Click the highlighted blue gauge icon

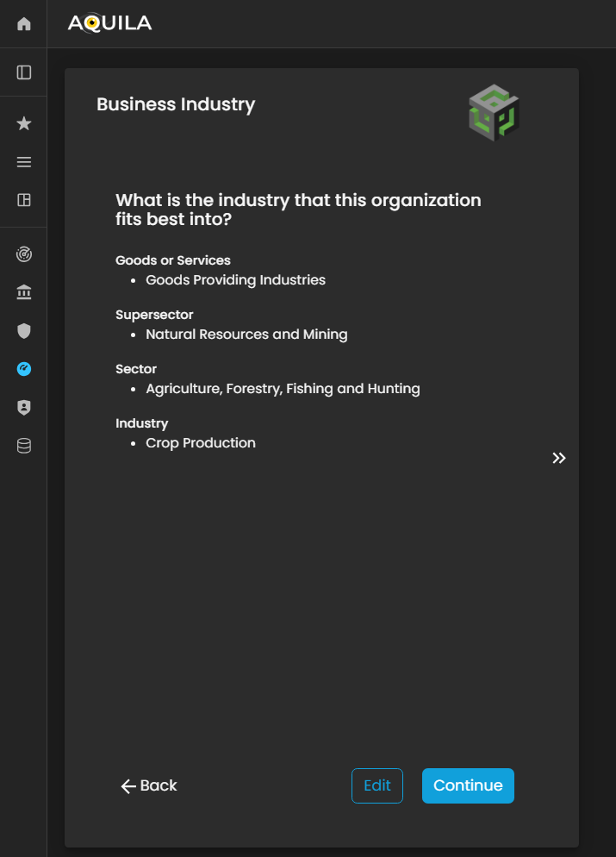24,369
